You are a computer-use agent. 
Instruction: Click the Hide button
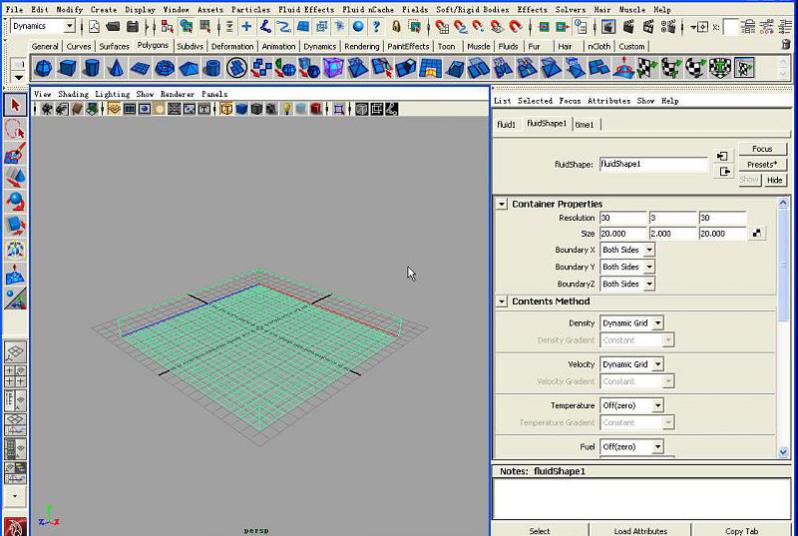click(775, 180)
